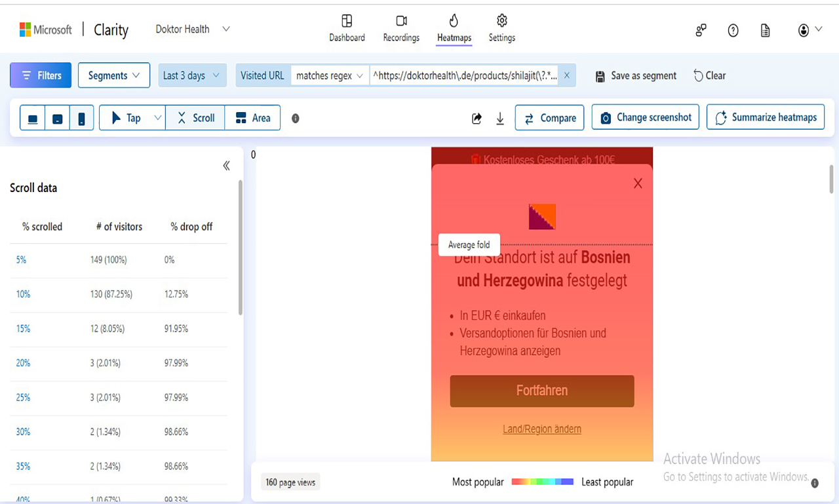Click the share heatmap icon

[x=477, y=119]
